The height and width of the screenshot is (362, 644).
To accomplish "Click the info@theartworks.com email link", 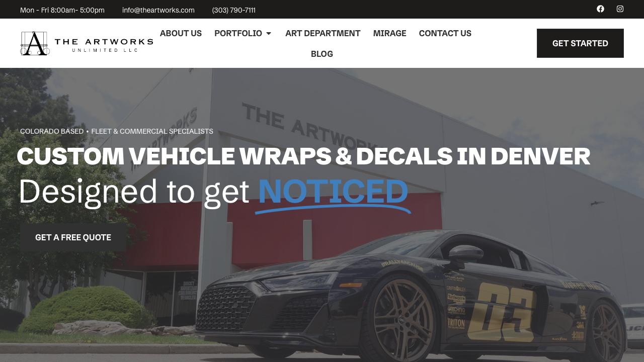I will pyautogui.click(x=158, y=10).
